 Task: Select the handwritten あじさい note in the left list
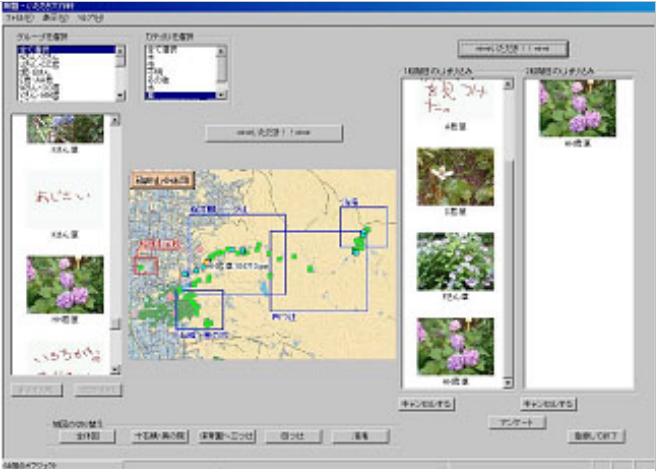[x=65, y=199]
